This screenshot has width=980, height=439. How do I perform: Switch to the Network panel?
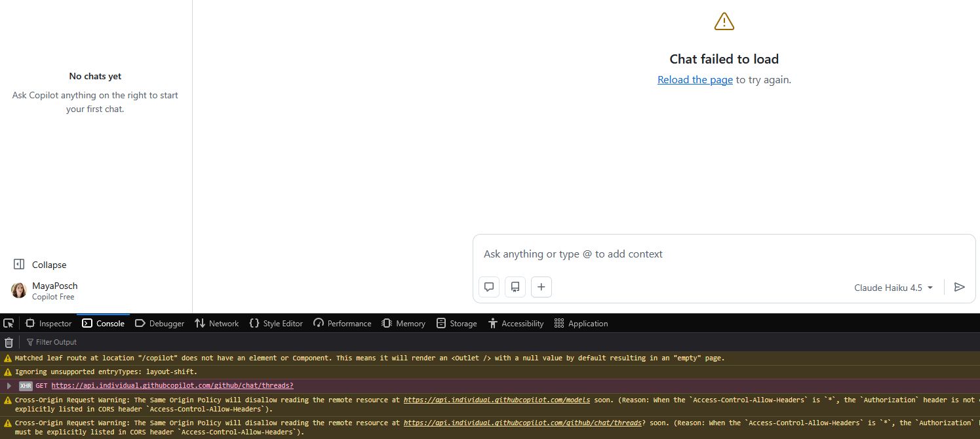[217, 323]
